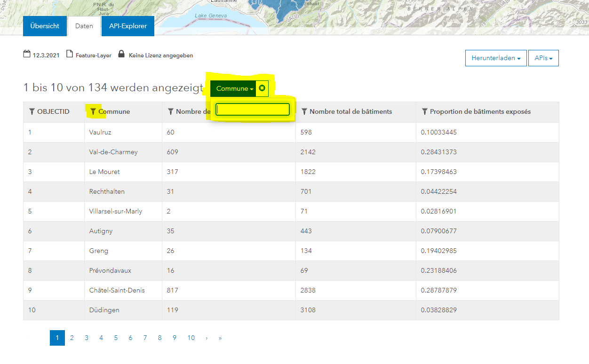Open filter for Nombre total de bâtiments
This screenshot has width=589, height=364.
pos(304,111)
